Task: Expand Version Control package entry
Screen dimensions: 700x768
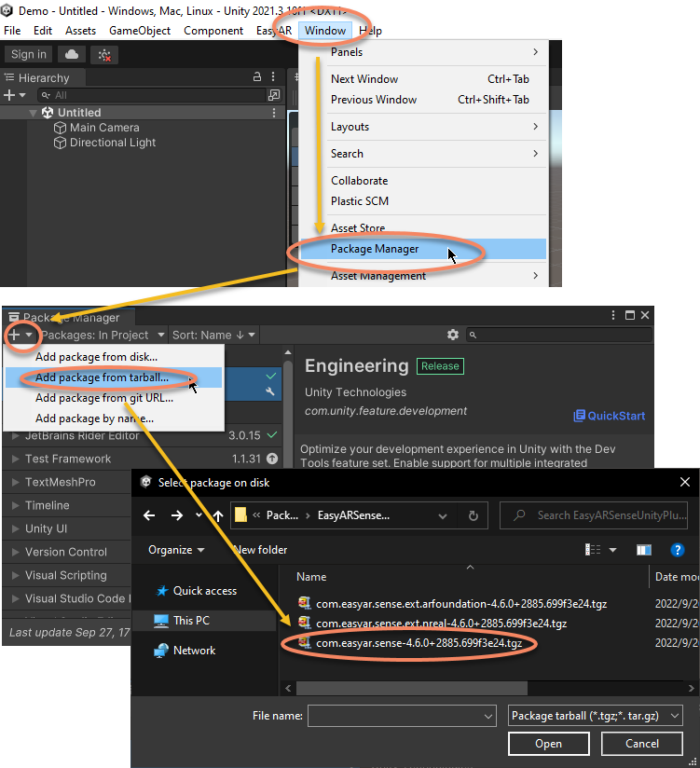Action: click(15, 552)
